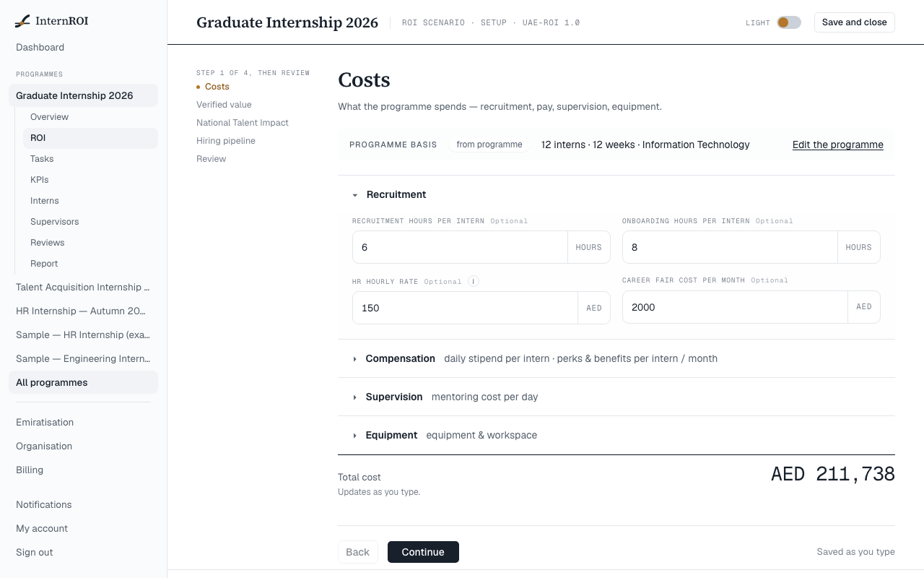Select Sample — HR Internship programme

(x=83, y=335)
